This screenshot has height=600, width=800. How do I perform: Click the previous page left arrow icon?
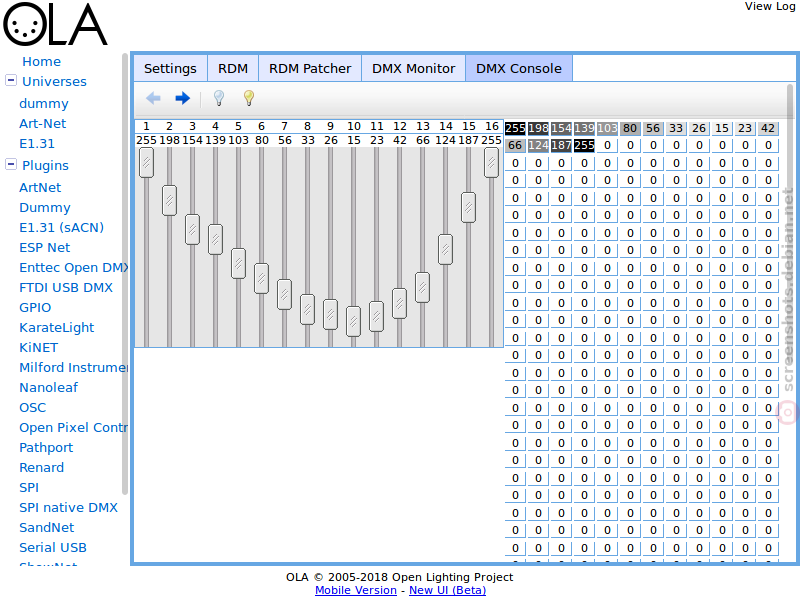click(153, 98)
